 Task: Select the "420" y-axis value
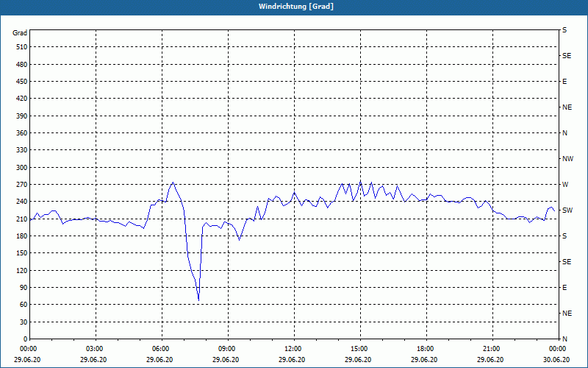[x=22, y=99]
